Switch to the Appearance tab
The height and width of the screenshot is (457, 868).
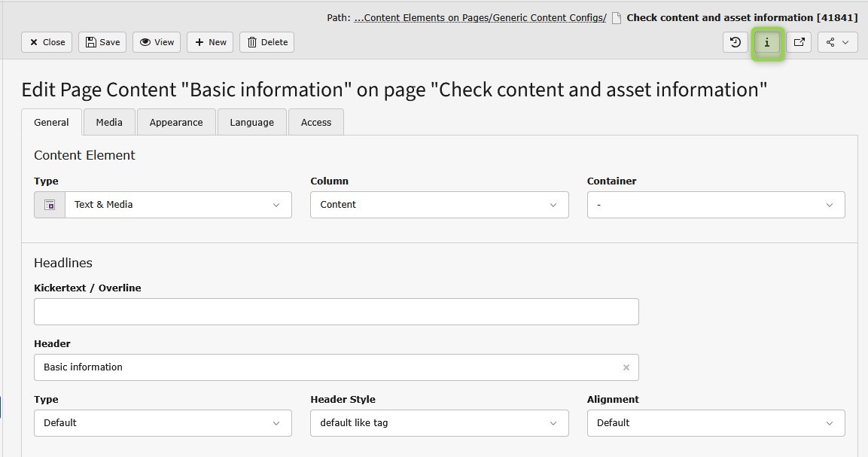[x=175, y=122]
